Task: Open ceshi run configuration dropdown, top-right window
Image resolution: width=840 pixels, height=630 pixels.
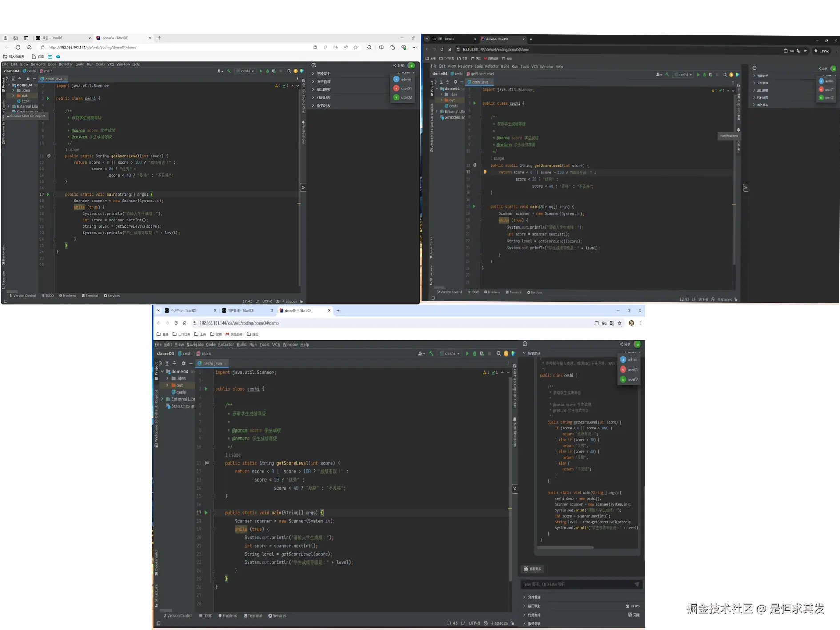Action: pos(683,75)
